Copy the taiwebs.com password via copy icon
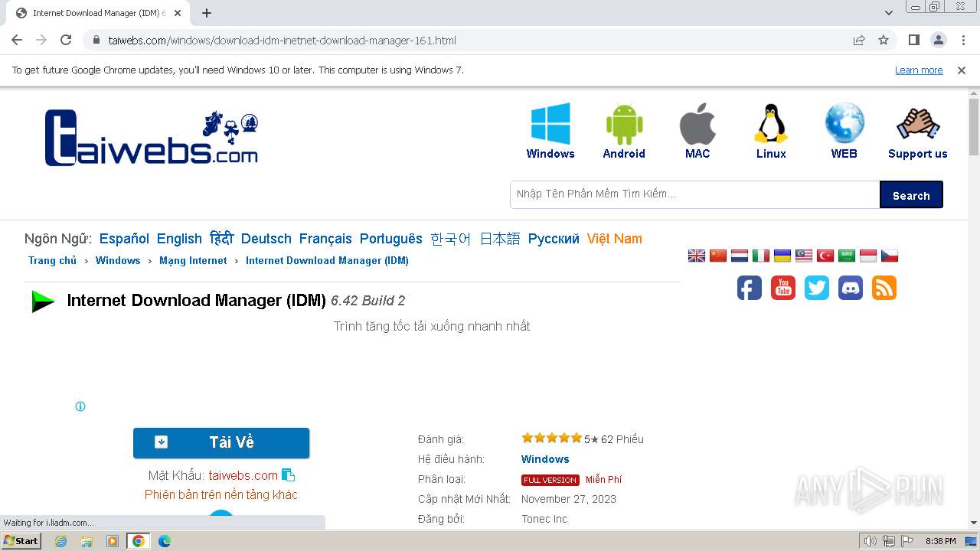The width and height of the screenshot is (980, 551). (x=289, y=475)
